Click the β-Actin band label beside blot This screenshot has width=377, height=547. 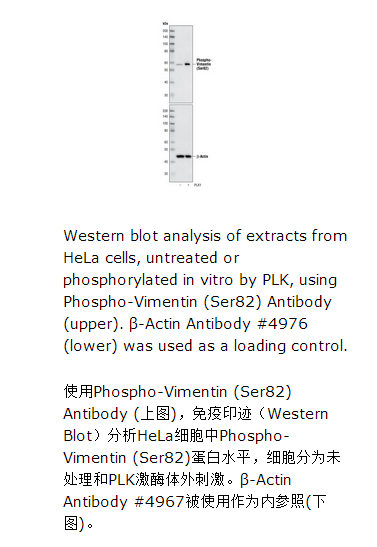(x=202, y=157)
